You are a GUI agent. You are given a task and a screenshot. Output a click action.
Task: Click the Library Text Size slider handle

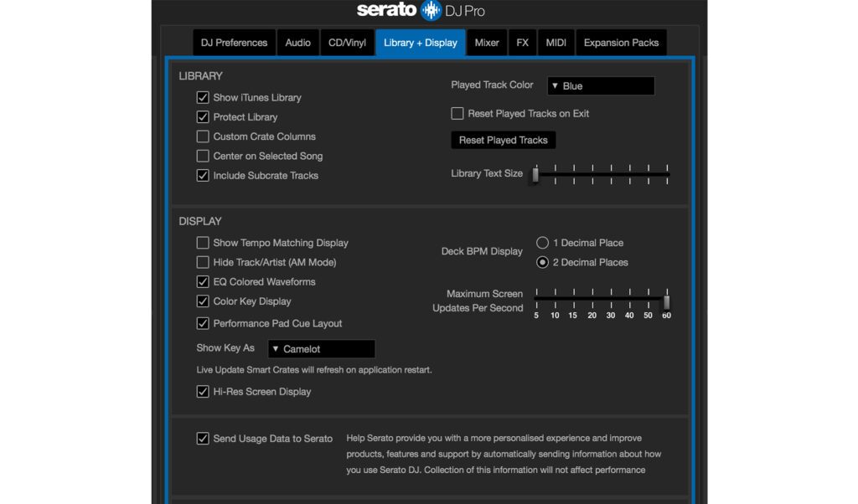(535, 174)
